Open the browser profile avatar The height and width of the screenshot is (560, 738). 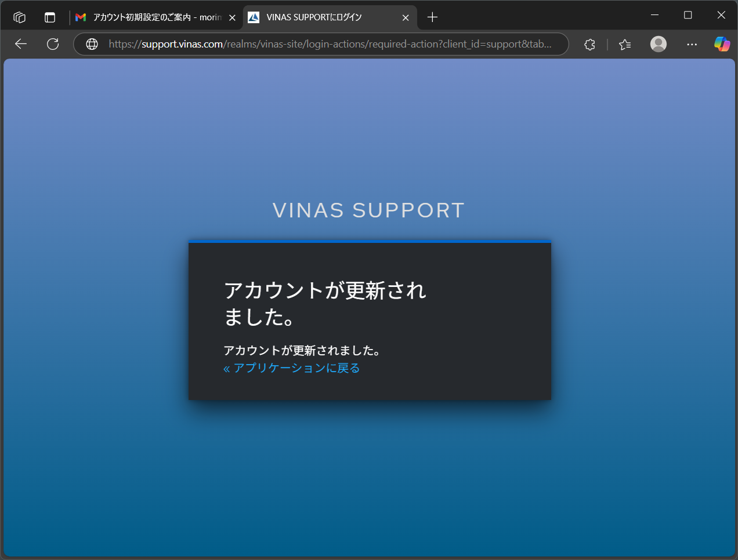point(659,44)
